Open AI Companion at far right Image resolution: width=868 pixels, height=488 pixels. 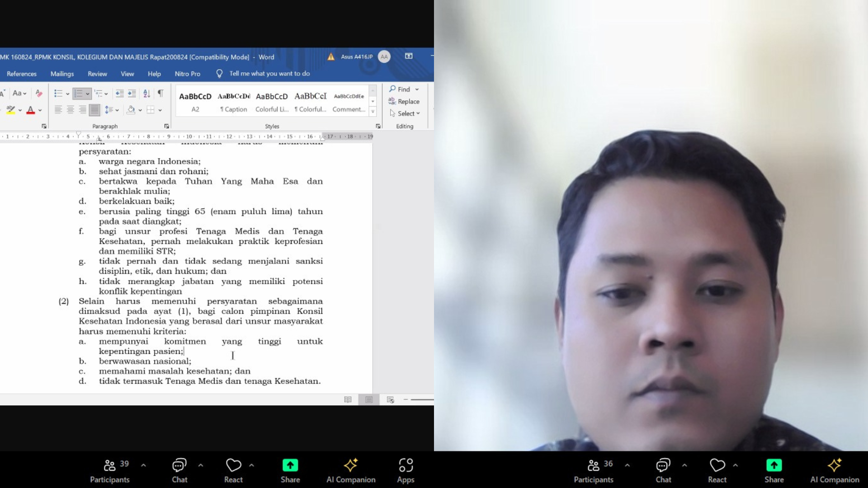click(x=835, y=470)
